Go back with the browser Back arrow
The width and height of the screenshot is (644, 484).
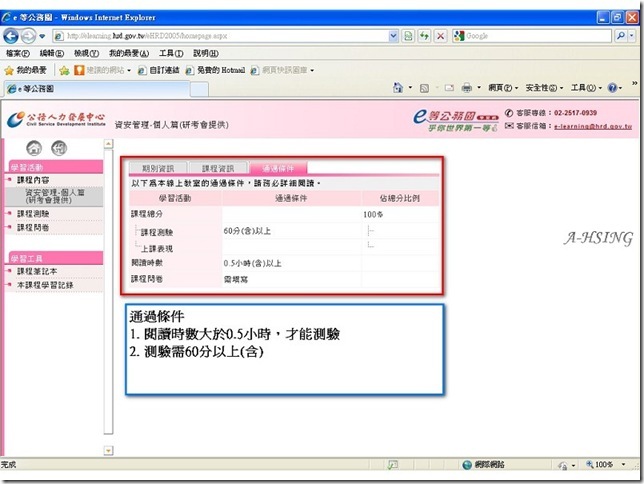11,36
